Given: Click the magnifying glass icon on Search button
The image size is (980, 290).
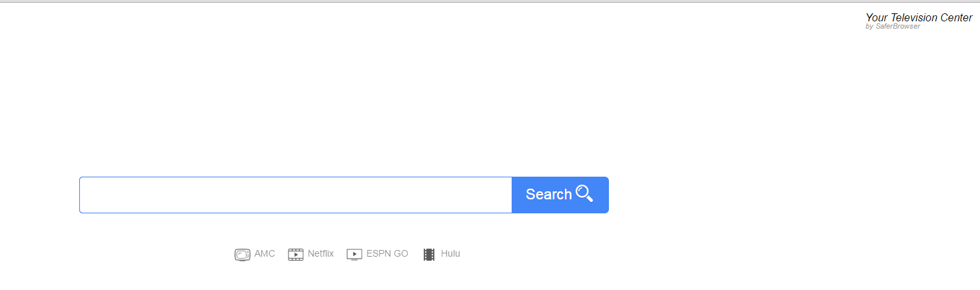Looking at the screenshot, I should point(584,193).
